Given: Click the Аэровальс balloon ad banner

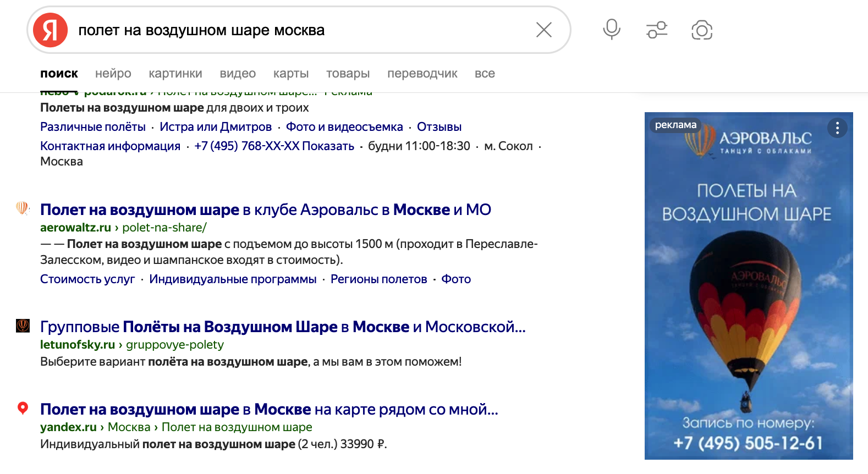Looking at the screenshot, I should point(749,286).
